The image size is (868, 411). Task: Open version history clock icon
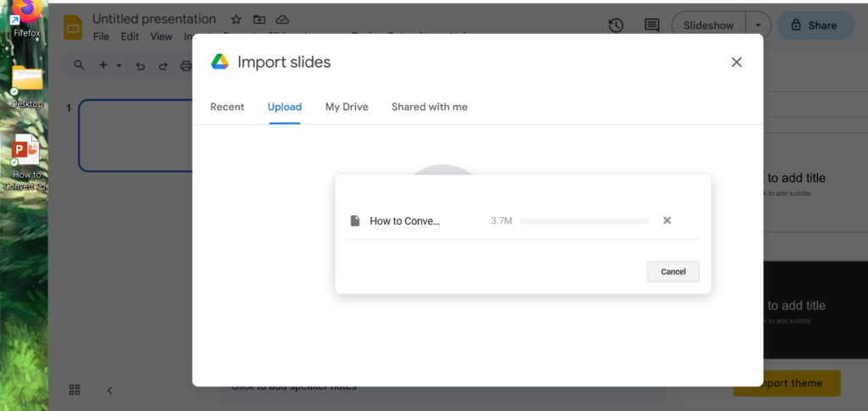616,25
